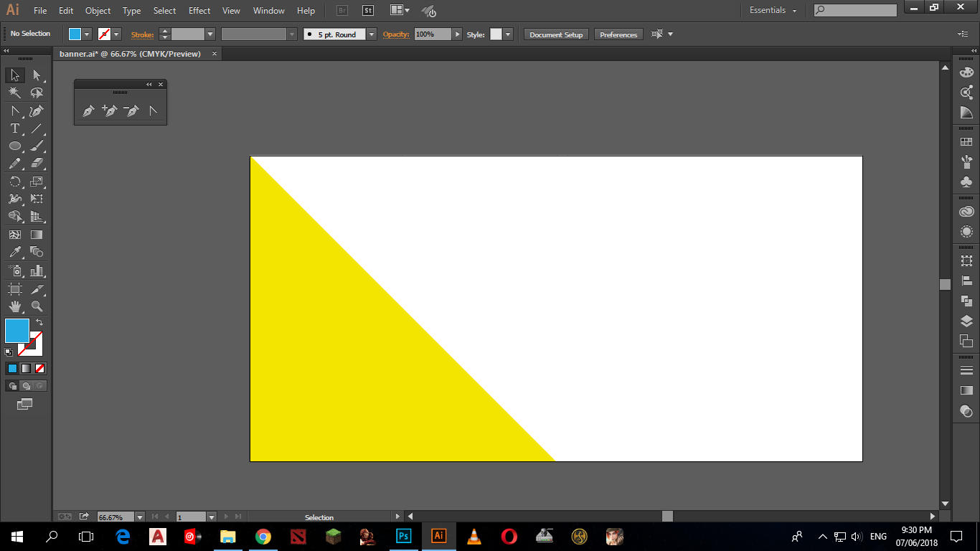The height and width of the screenshot is (551, 980).
Task: Select the Eyedropper tool
Action: tap(15, 252)
